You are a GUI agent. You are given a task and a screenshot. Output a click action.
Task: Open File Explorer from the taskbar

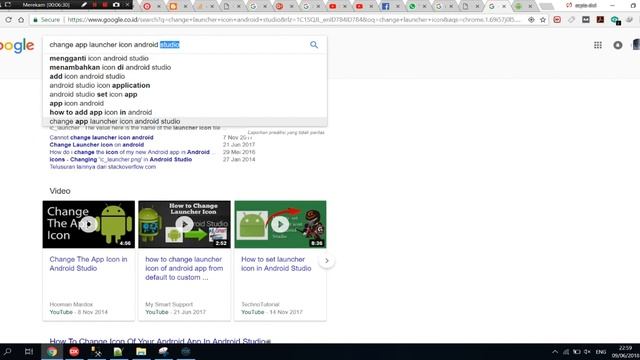tap(141, 351)
